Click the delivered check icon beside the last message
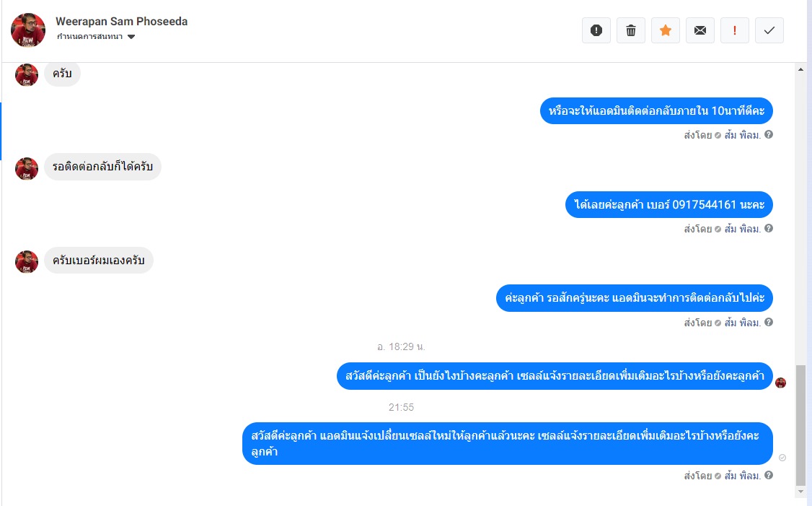812x506 pixels. point(782,458)
